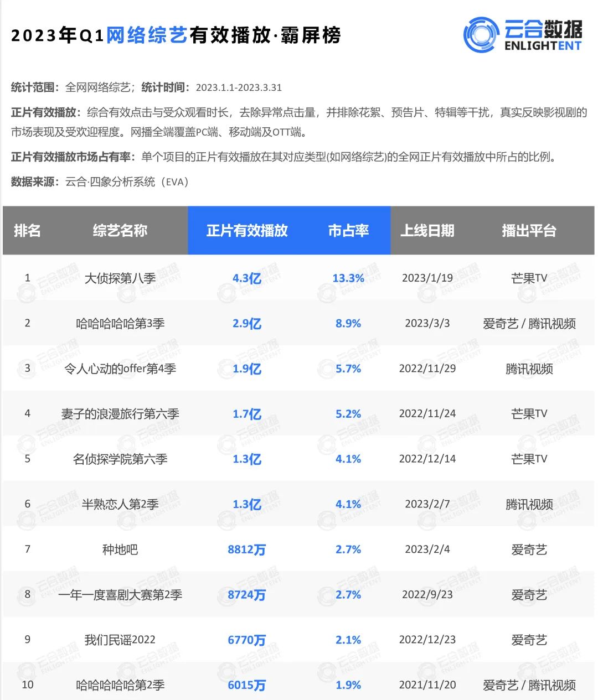Screen dimensions: 598x700
Task: Click the launch date 2021/11/20
Action: point(427,685)
